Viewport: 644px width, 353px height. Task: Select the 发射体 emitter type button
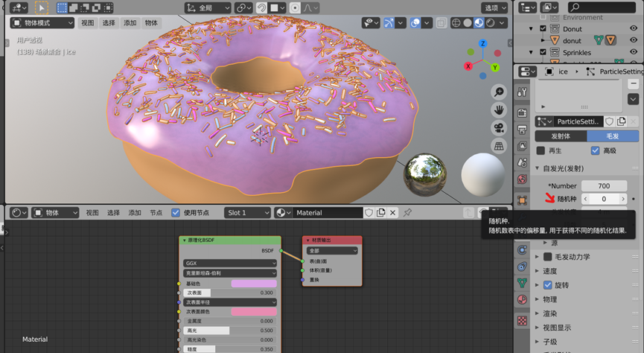point(561,136)
